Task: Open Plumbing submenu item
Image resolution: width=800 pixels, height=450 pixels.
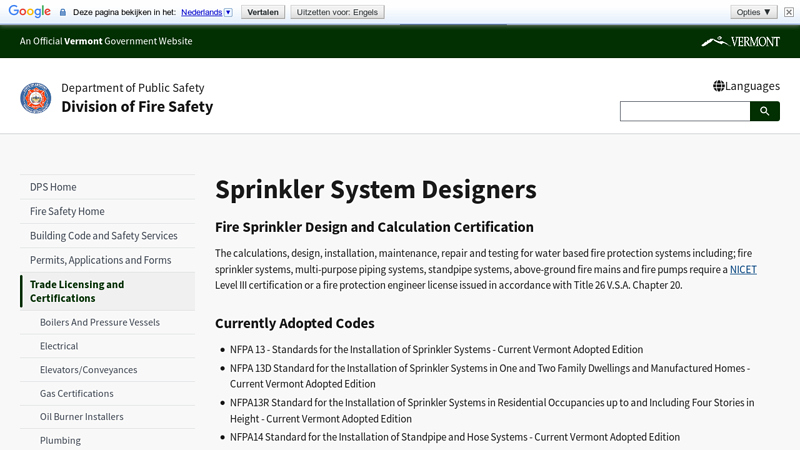Action: (108, 440)
